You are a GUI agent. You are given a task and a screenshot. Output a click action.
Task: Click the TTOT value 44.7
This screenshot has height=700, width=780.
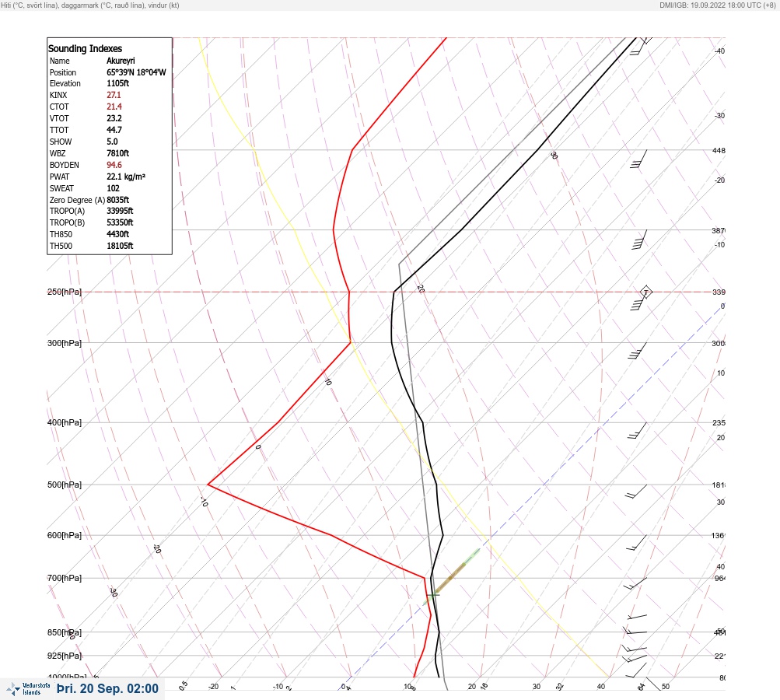pyautogui.click(x=114, y=130)
